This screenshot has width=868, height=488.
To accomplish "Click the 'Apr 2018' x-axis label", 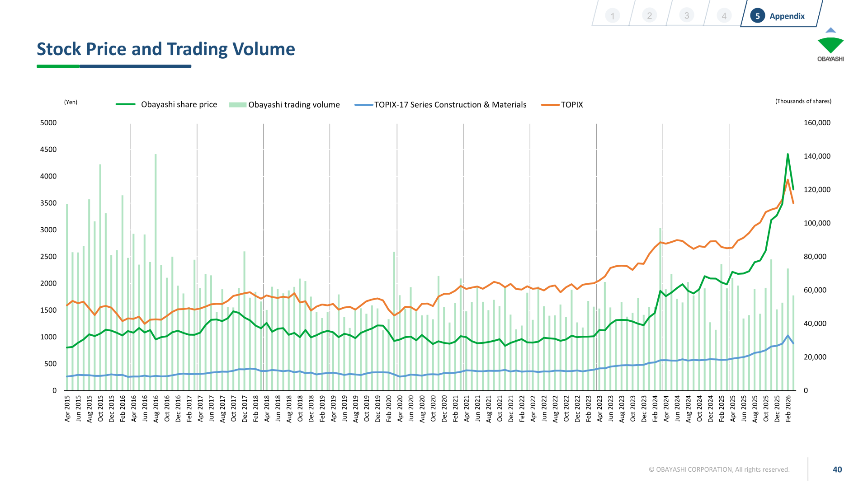I will tap(267, 409).
